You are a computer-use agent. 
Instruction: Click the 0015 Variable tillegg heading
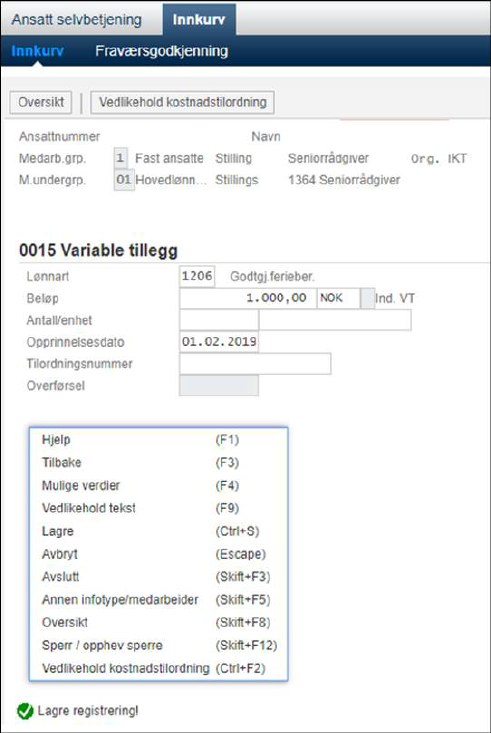click(98, 250)
